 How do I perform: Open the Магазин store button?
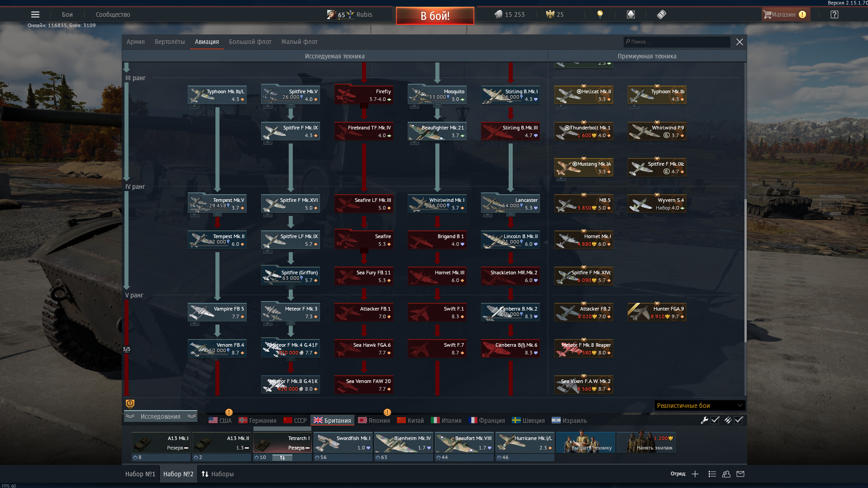pyautogui.click(x=786, y=14)
